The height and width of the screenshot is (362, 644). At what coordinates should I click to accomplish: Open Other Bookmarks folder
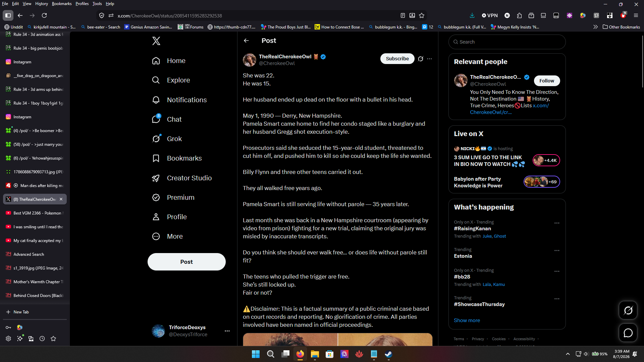[x=622, y=27]
